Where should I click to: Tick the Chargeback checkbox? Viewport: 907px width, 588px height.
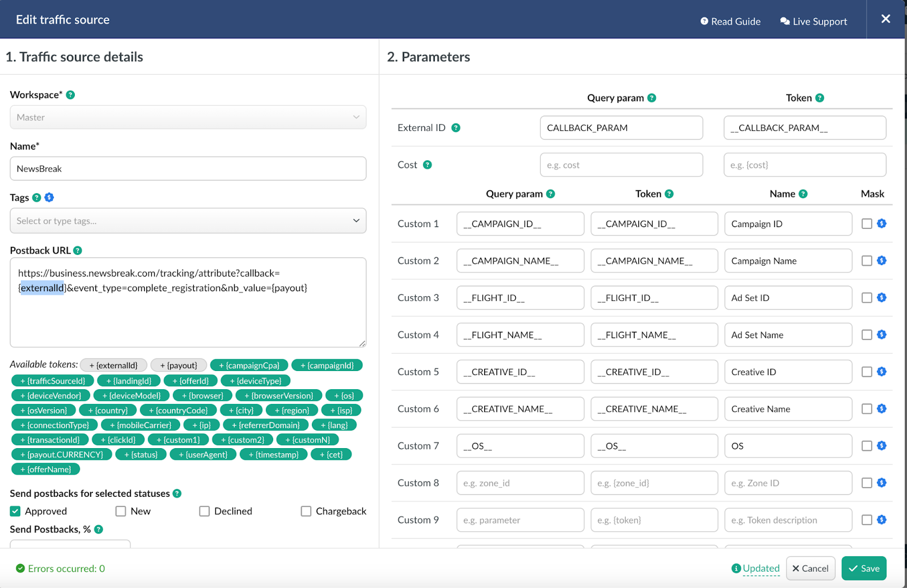pos(306,511)
